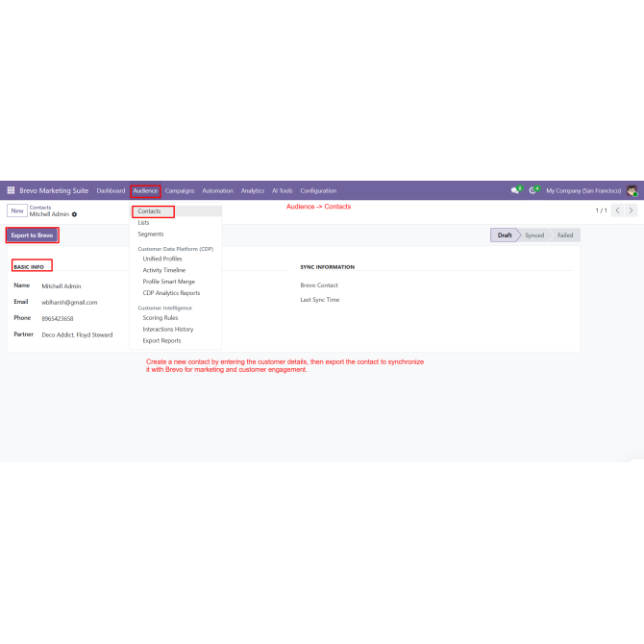The width and height of the screenshot is (644, 644).
Task: Set status to Draft
Action: [505, 235]
